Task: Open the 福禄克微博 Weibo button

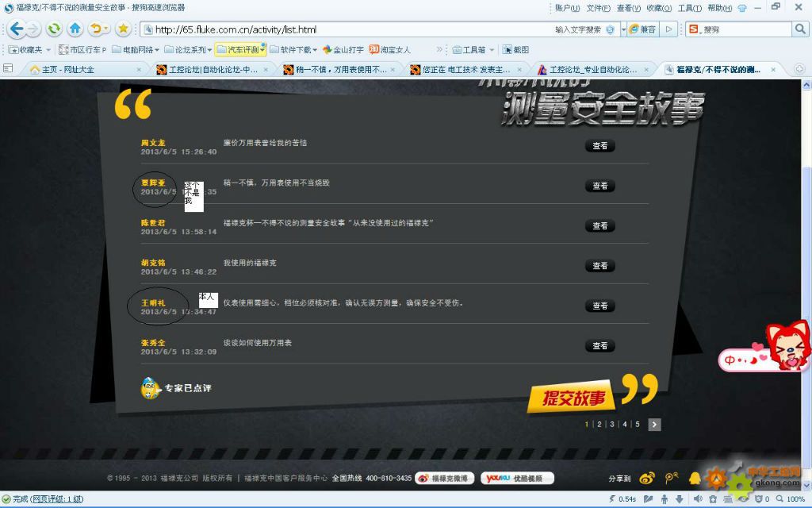Action: tap(444, 479)
